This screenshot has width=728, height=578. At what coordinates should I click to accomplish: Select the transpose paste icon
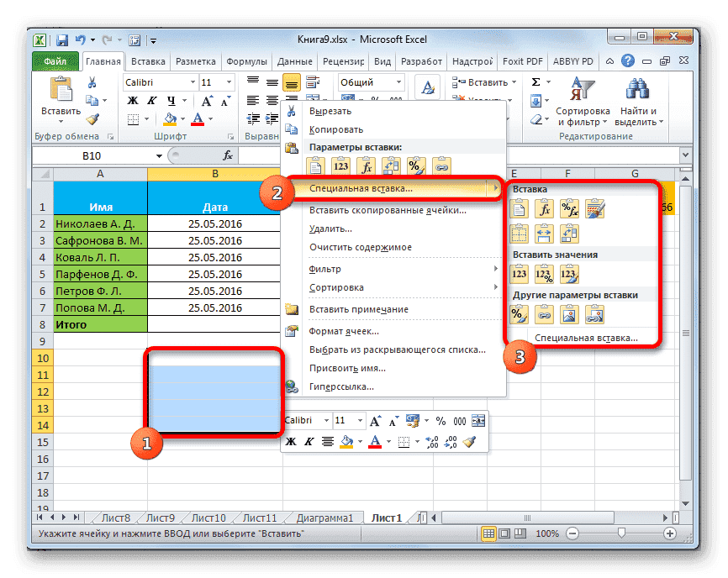569,233
